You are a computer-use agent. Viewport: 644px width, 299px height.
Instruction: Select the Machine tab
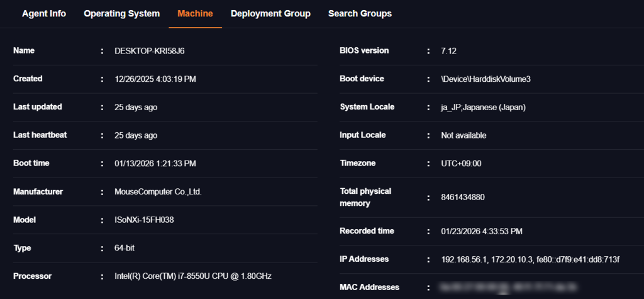[x=195, y=13]
